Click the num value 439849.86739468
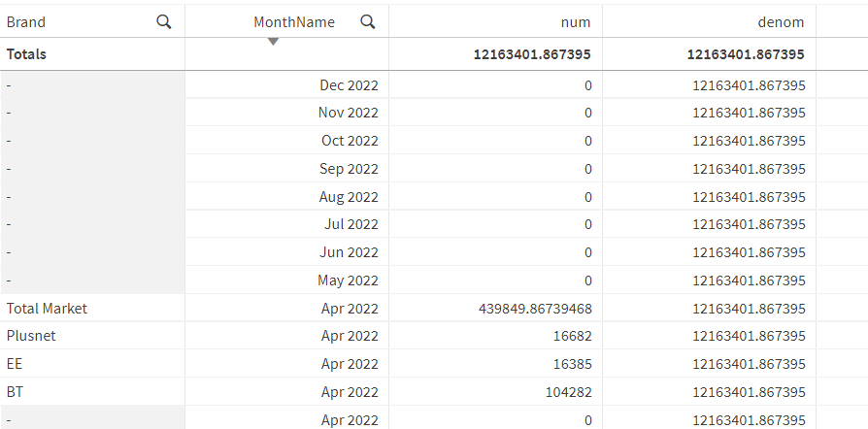The image size is (868, 429). (535, 309)
